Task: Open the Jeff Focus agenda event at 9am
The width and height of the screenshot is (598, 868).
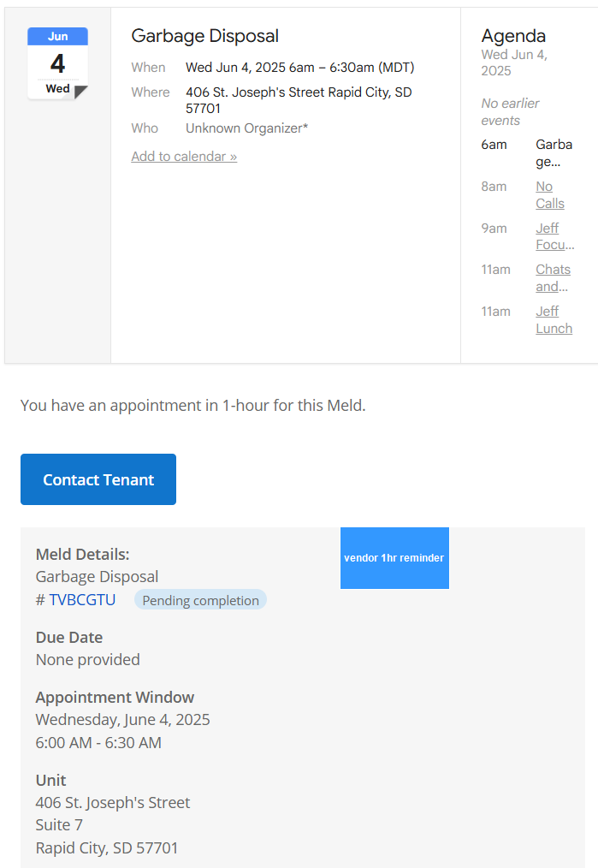Action: coord(554,236)
